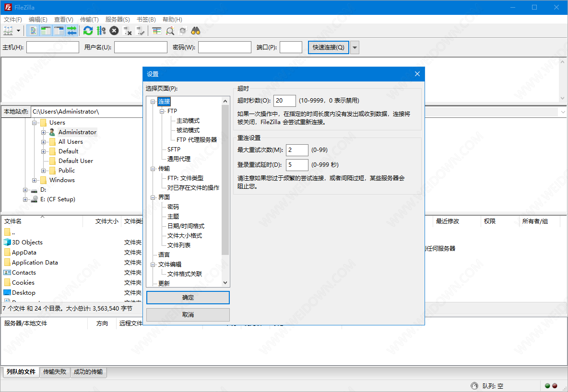568x392 pixels.
Task: Click the reconnect to last server icon
Action: coord(140,31)
